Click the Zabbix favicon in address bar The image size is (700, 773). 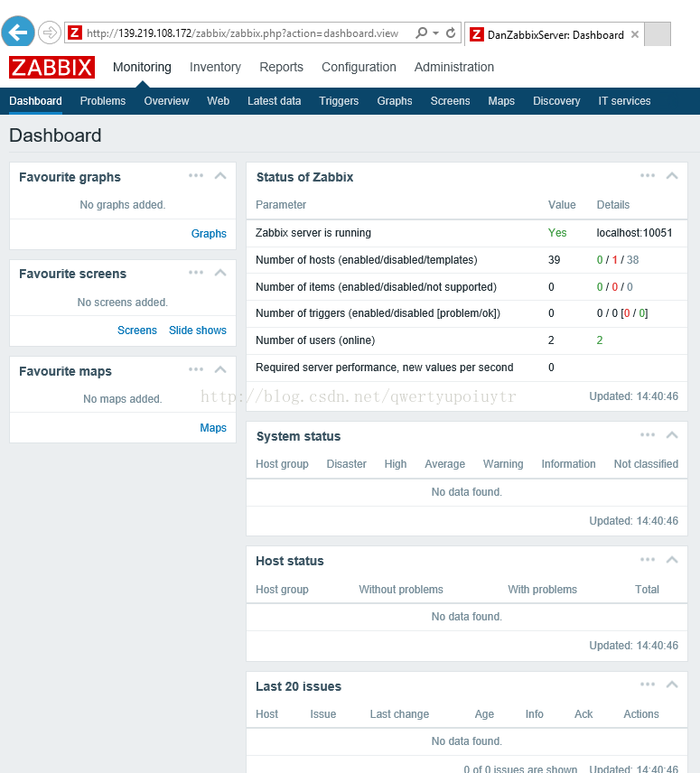pyautogui.click(x=75, y=33)
